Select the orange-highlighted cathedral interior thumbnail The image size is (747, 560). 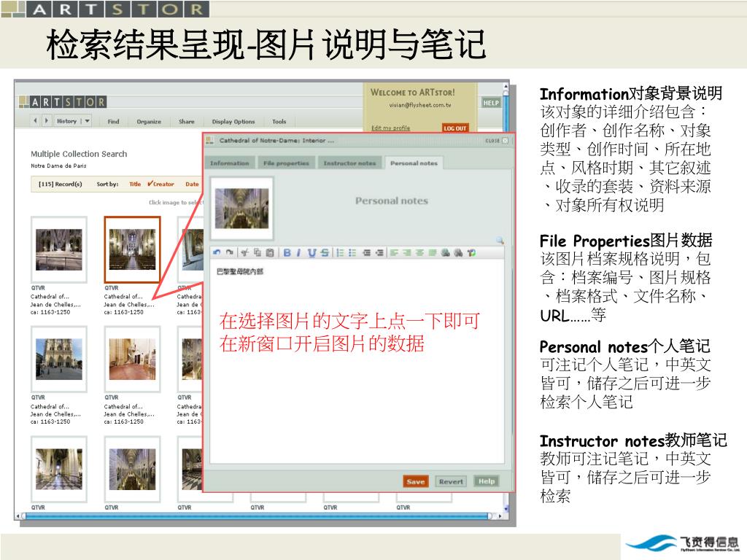(133, 249)
